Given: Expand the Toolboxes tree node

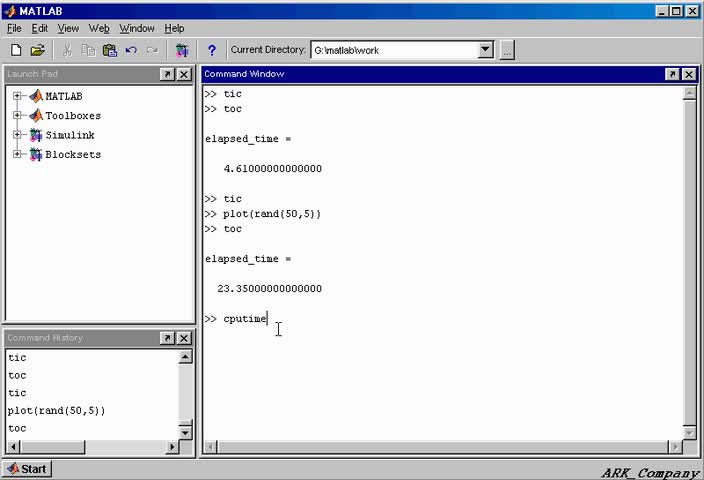Looking at the screenshot, I should [17, 115].
